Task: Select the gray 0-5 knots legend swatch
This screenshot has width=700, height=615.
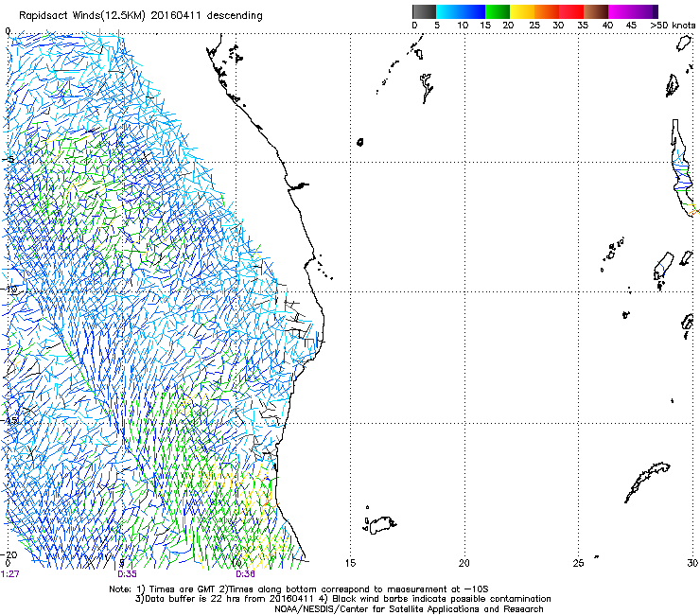Action: (x=424, y=11)
